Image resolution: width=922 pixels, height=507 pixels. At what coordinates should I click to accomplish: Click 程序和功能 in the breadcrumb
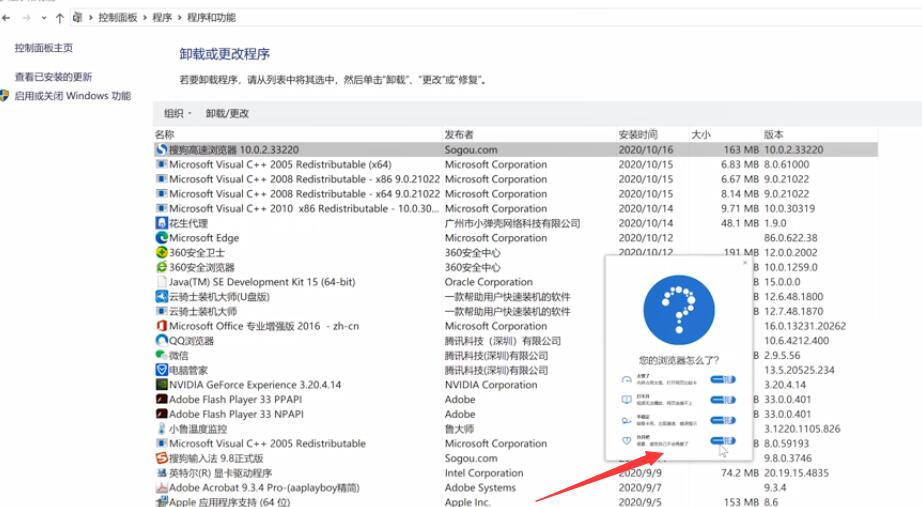point(211,18)
